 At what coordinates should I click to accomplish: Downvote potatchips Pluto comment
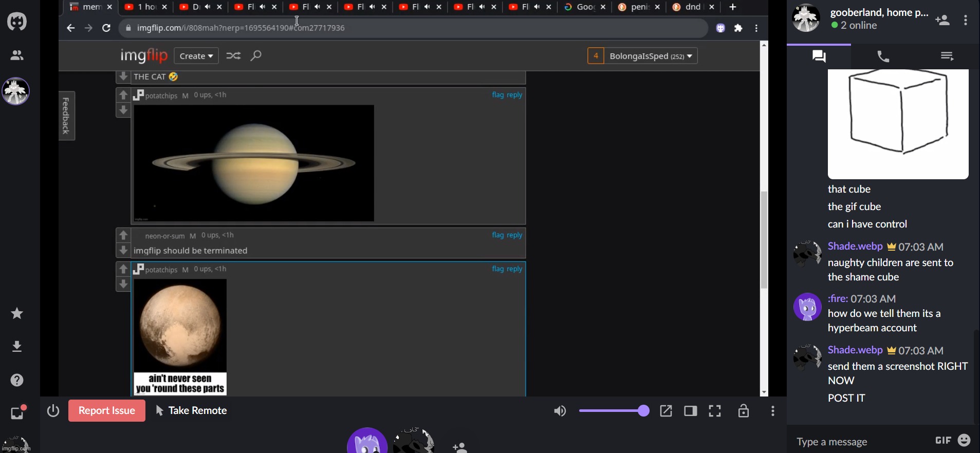(123, 285)
